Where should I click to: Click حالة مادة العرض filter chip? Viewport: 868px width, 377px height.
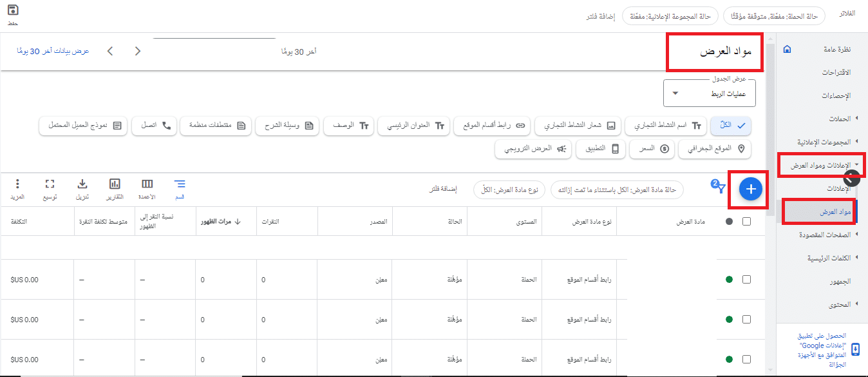pyautogui.click(x=617, y=189)
